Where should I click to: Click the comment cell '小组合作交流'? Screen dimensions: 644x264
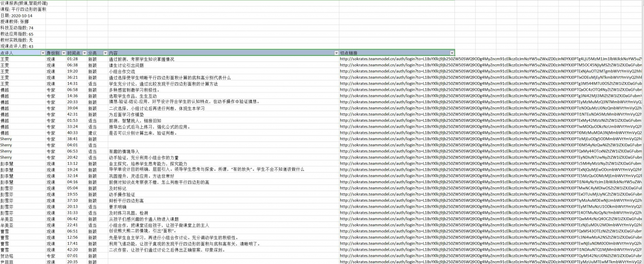click(x=122, y=72)
